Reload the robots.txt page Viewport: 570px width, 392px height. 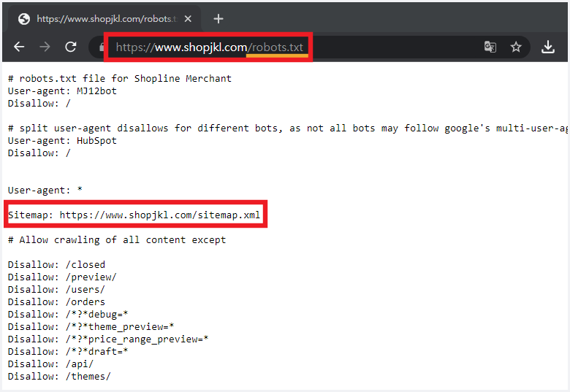(71, 47)
